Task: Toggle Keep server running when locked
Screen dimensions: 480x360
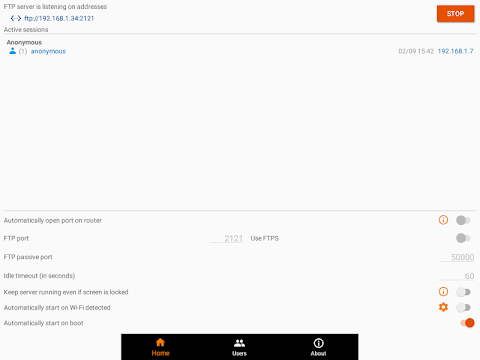Action: [463, 292]
